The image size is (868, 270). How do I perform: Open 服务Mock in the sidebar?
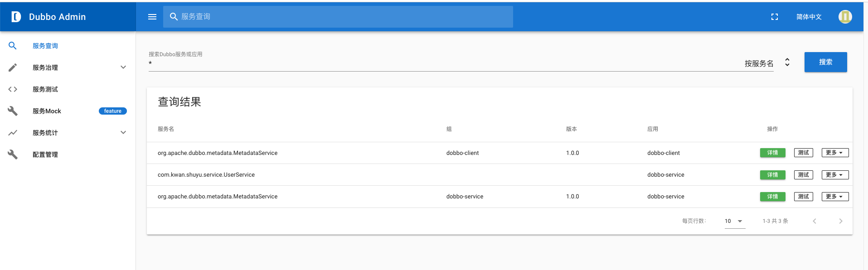[47, 111]
